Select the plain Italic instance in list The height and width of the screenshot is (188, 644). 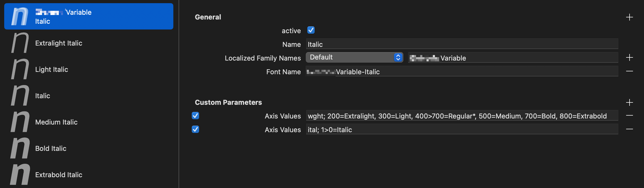click(43, 96)
